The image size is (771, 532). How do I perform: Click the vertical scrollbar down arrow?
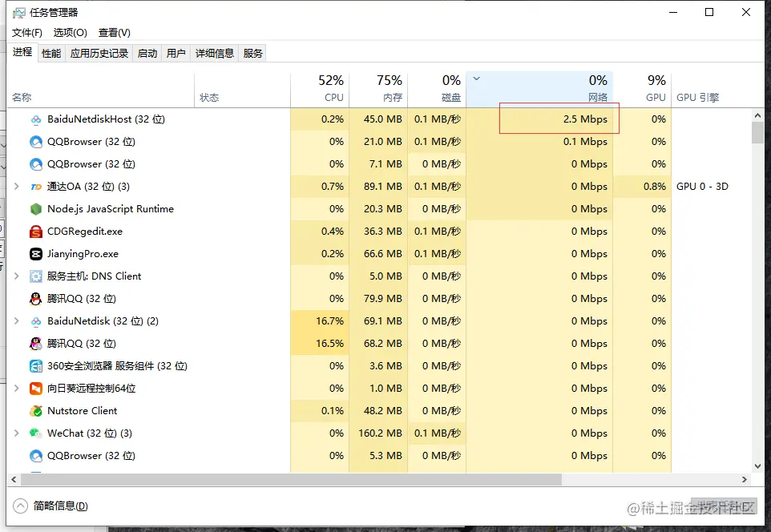pos(757,466)
